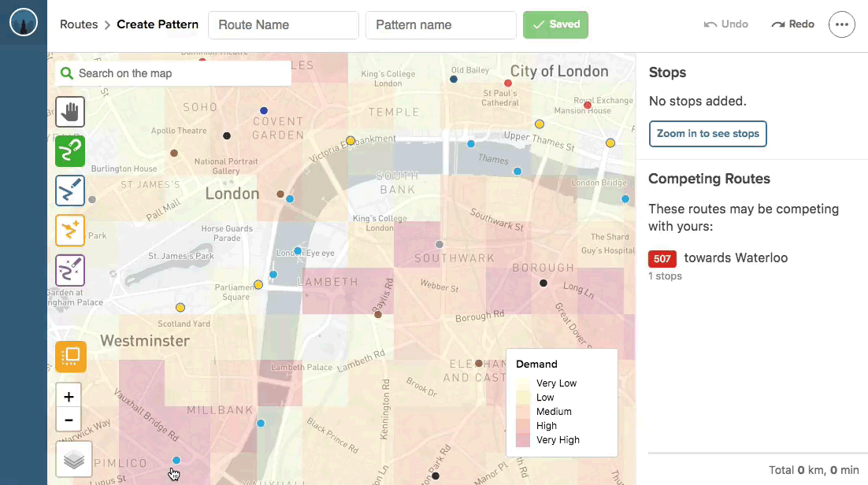Zoom in with the plus button
Image resolution: width=868 pixels, height=485 pixels.
pyautogui.click(x=69, y=396)
